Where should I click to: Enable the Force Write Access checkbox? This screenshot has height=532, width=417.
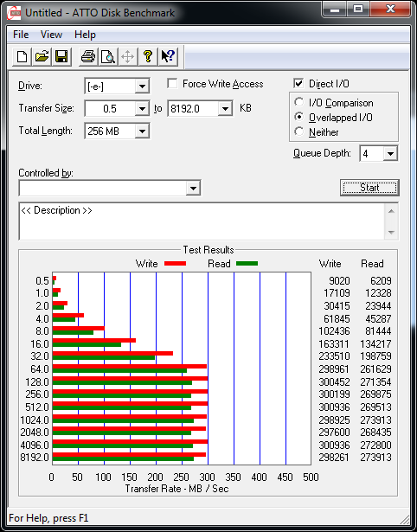tap(172, 83)
